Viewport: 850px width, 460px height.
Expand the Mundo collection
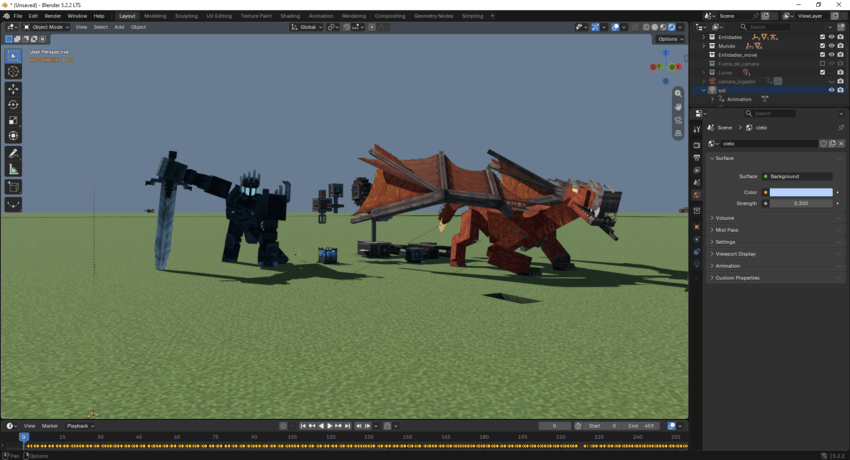point(704,46)
